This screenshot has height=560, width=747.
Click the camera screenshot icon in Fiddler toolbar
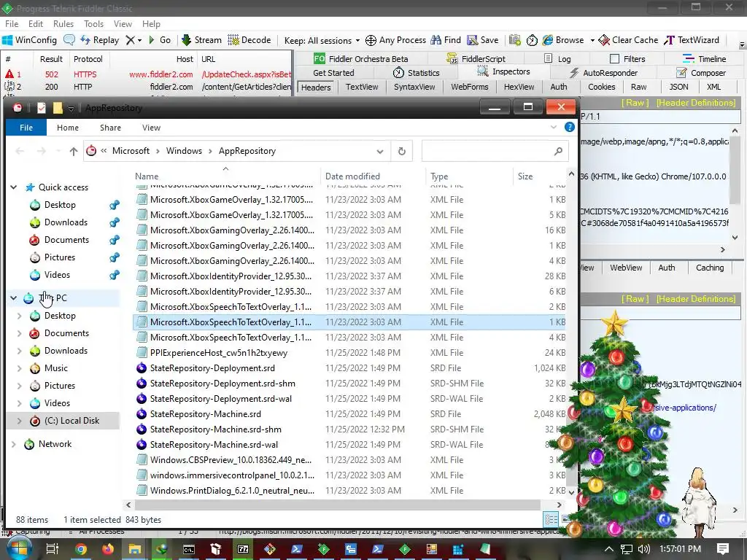click(x=514, y=40)
